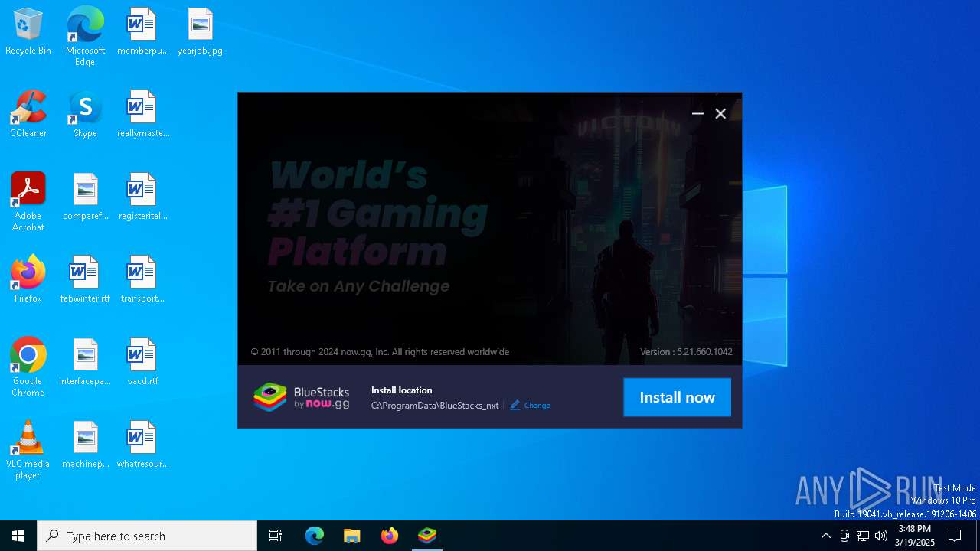Screen dimensions: 980x551
Task: Open the Action Center notifications icon
Action: click(955, 536)
